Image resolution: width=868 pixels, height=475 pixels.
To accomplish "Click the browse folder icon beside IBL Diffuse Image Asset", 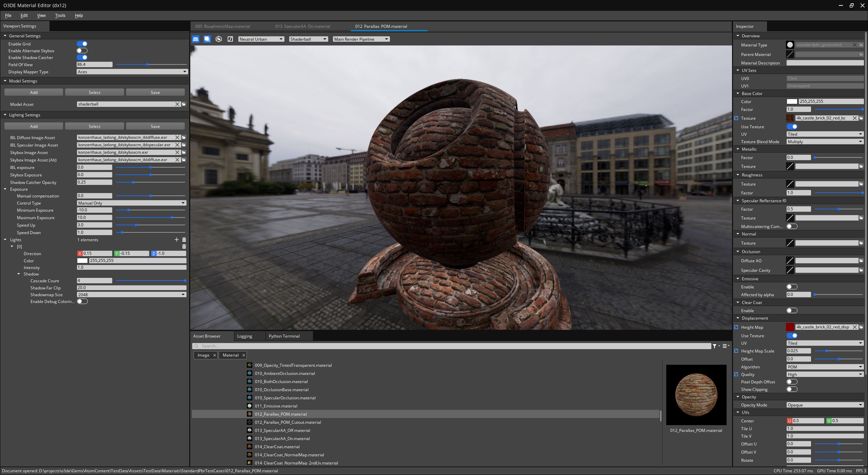I will 183,137.
